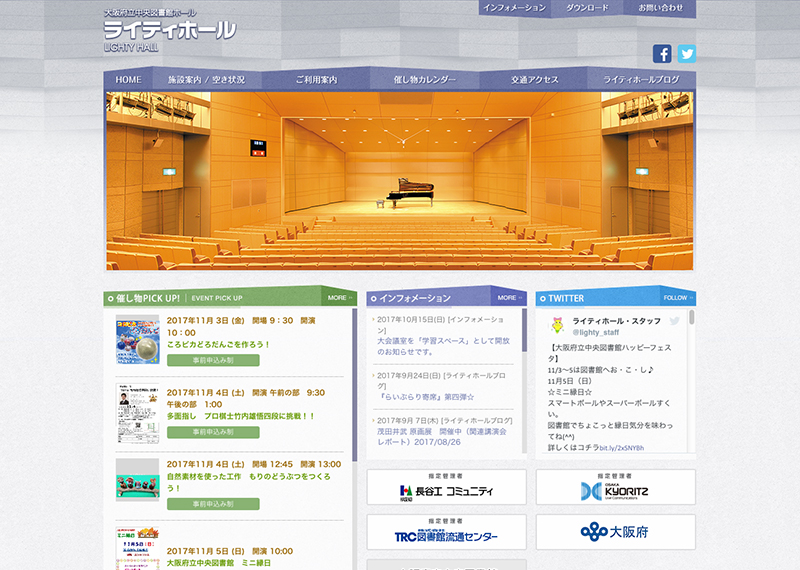800x570 pixels.
Task: Click 事前申込み制 button under November 3 event
Action: (213, 360)
